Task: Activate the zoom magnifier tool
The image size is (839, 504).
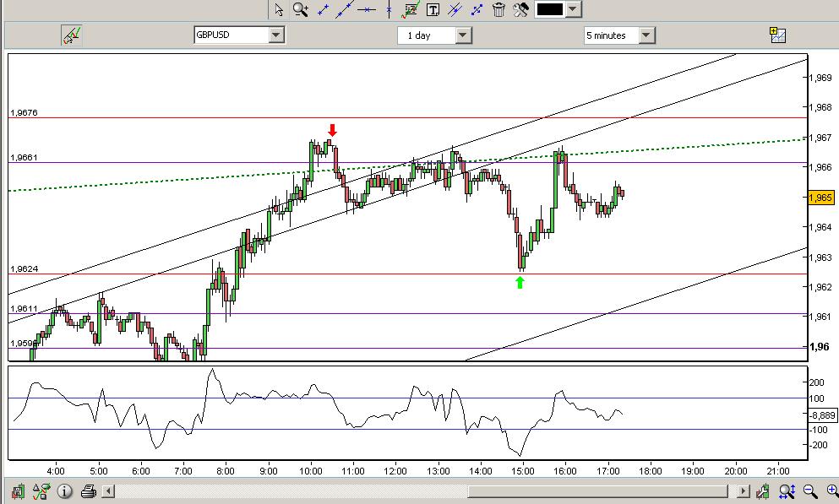Action: click(x=300, y=9)
